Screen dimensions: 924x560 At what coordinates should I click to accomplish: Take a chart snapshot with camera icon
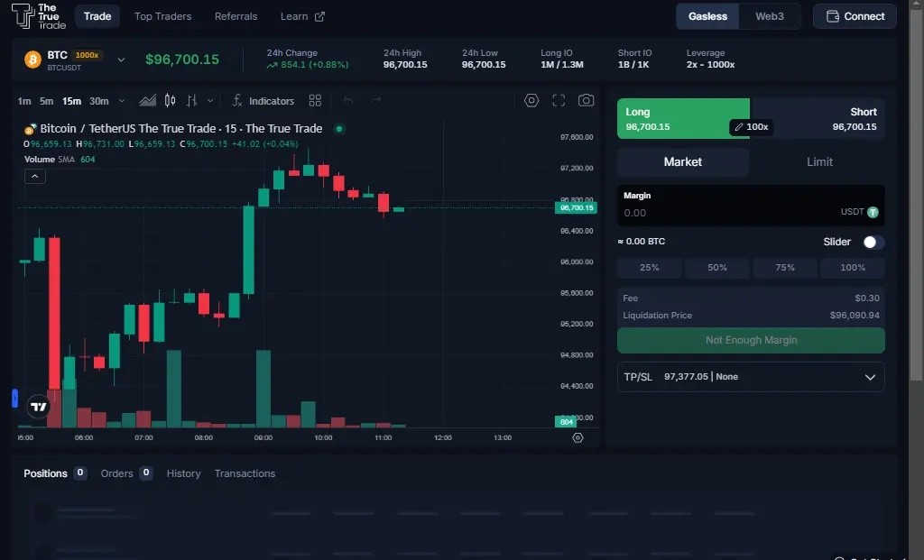pos(586,100)
